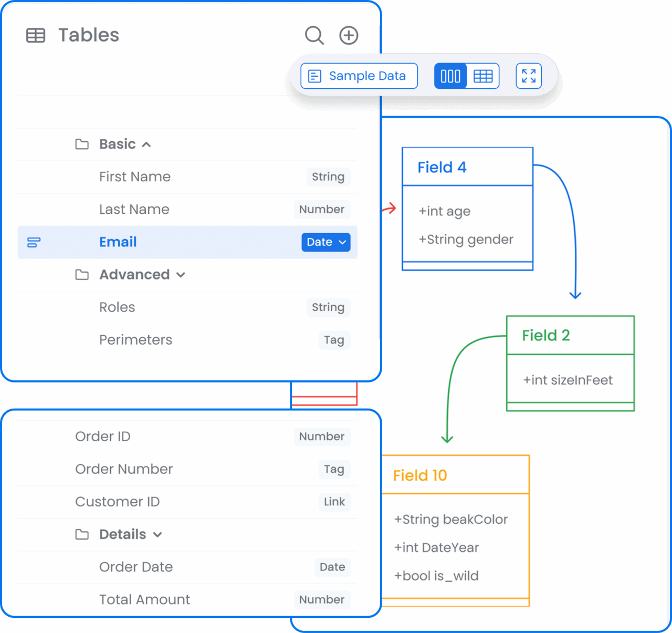Open the Date type dropdown for Email

325,242
